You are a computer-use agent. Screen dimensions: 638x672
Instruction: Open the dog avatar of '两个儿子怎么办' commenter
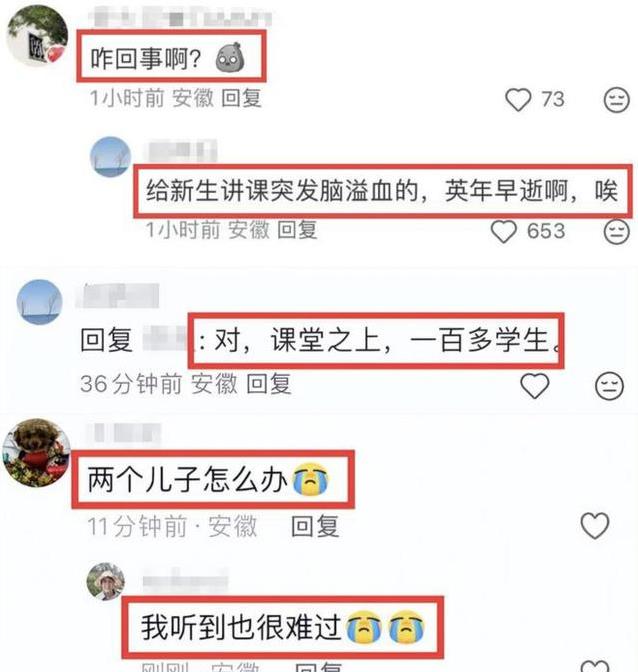point(36,453)
